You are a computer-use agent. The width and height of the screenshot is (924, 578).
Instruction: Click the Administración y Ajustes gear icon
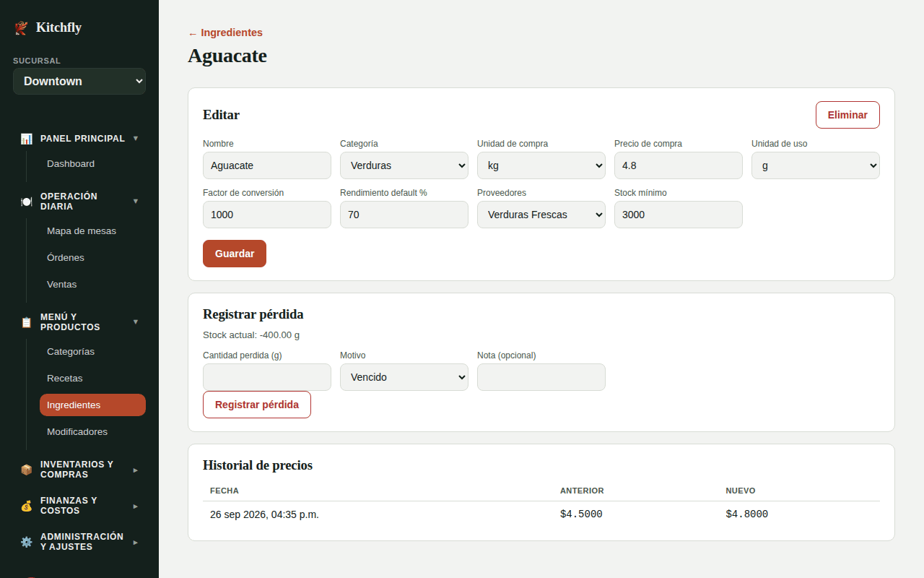coord(26,542)
